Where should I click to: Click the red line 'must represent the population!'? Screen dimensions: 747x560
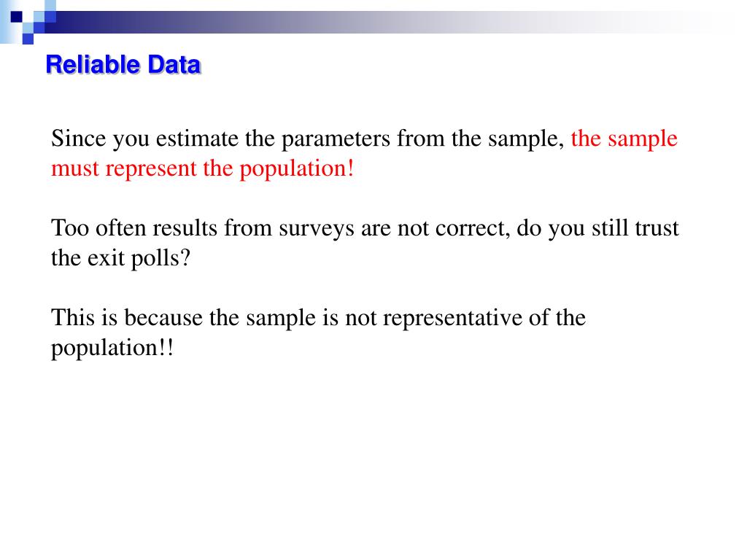pyautogui.click(x=203, y=168)
